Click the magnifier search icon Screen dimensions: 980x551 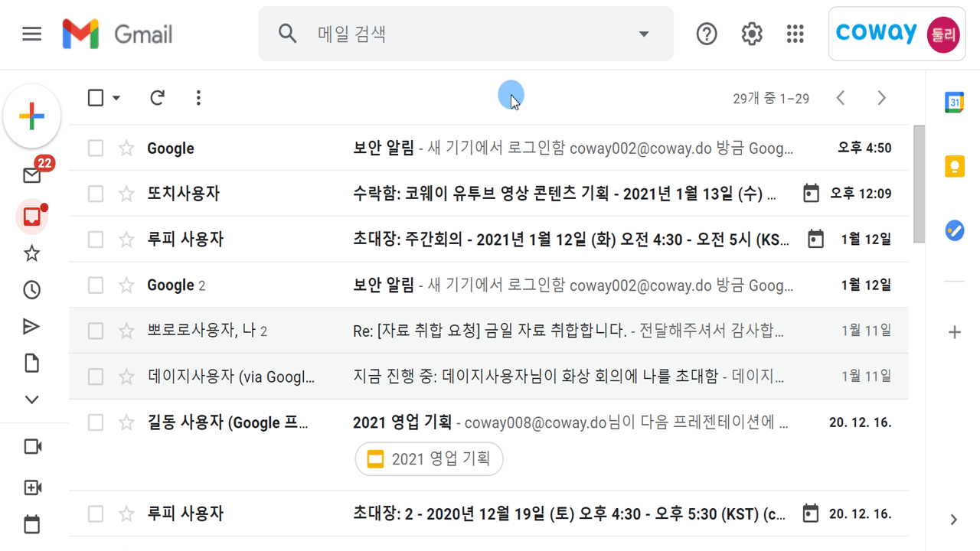287,34
